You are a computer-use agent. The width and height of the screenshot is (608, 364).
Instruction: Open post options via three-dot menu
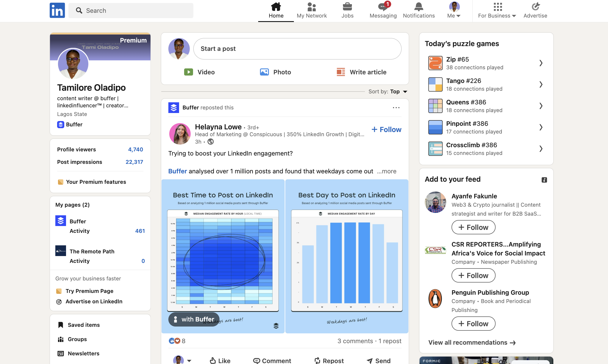pos(396,107)
